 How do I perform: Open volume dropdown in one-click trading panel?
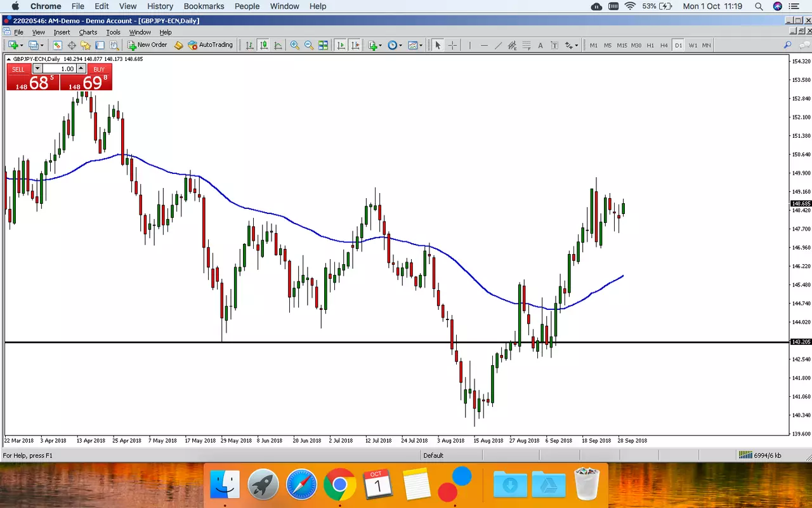click(x=37, y=69)
